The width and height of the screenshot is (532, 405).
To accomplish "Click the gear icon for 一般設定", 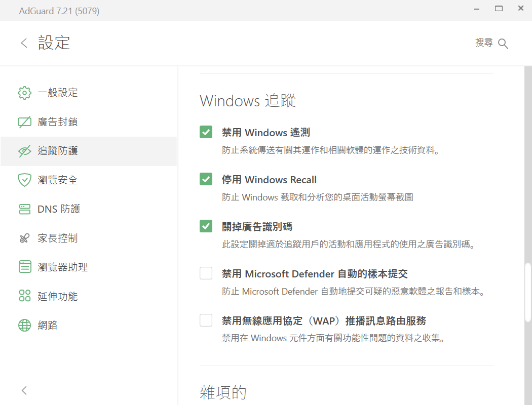I will click(24, 93).
